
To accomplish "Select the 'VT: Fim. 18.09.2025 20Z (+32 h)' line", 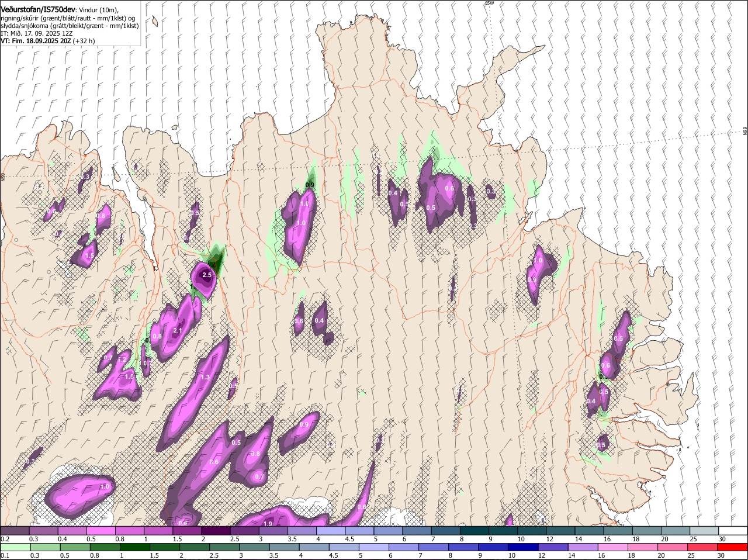I will [48, 42].
